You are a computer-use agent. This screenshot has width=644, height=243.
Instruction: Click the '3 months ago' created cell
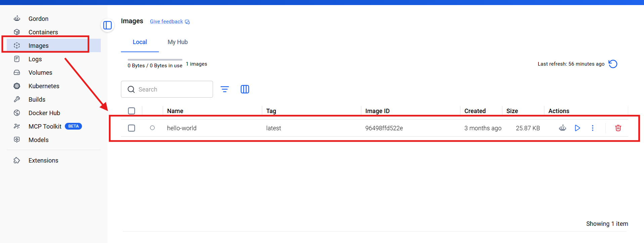483,128
